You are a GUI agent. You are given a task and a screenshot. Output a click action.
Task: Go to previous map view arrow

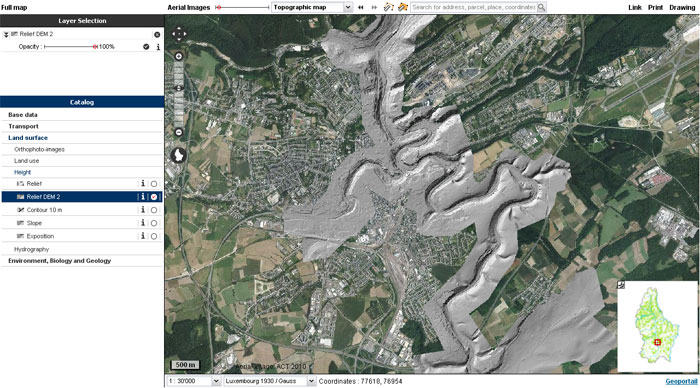(361, 7)
